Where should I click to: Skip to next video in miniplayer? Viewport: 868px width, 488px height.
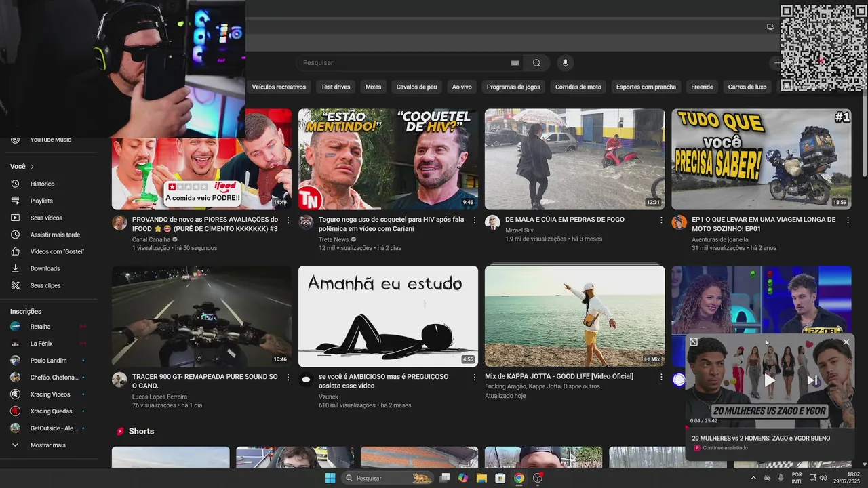click(812, 381)
